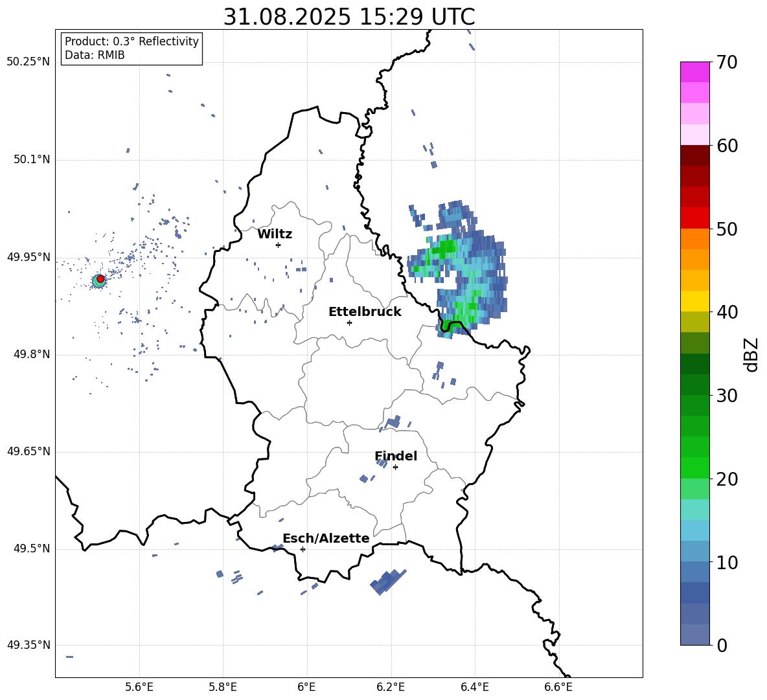767x700 pixels.
Task: Click the yellow colorbar segment near 40
Action: point(694,302)
